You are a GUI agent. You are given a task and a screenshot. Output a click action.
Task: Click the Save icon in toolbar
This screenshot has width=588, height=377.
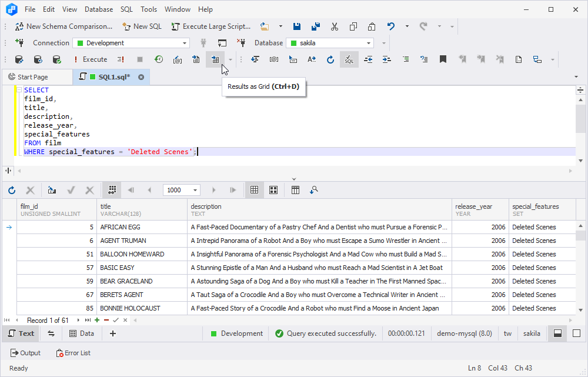(x=296, y=26)
